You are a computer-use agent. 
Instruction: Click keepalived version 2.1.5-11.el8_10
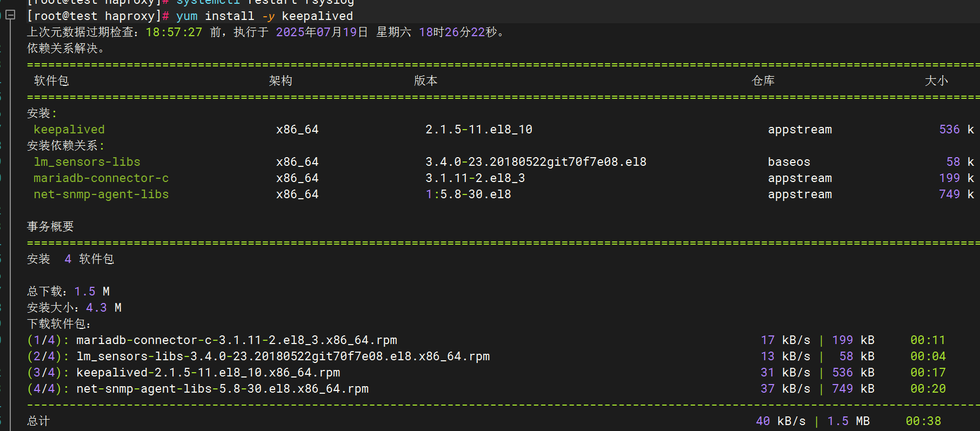click(x=479, y=130)
